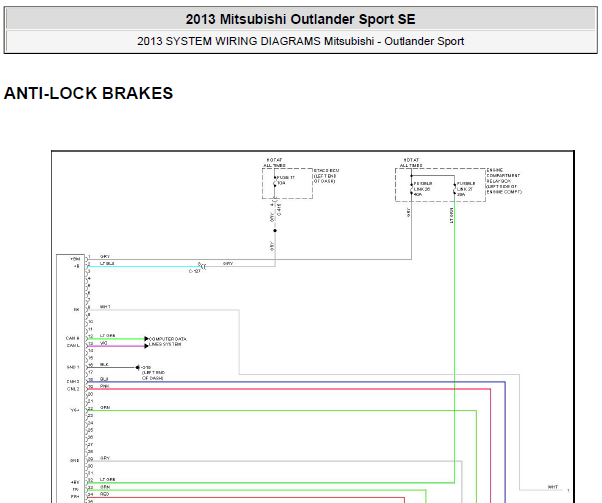602x503 pixels.
Task: Click the 'VIO' wire label at pin 13
Action: click(104, 343)
